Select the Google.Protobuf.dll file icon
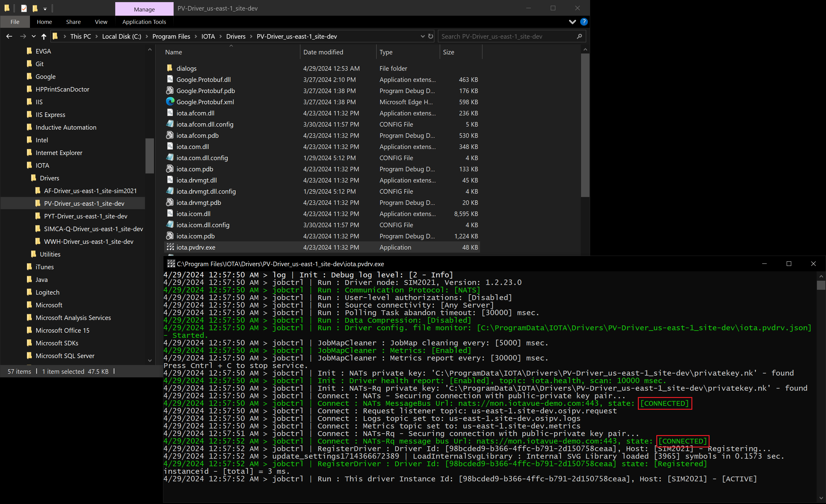The image size is (826, 504). coord(170,79)
